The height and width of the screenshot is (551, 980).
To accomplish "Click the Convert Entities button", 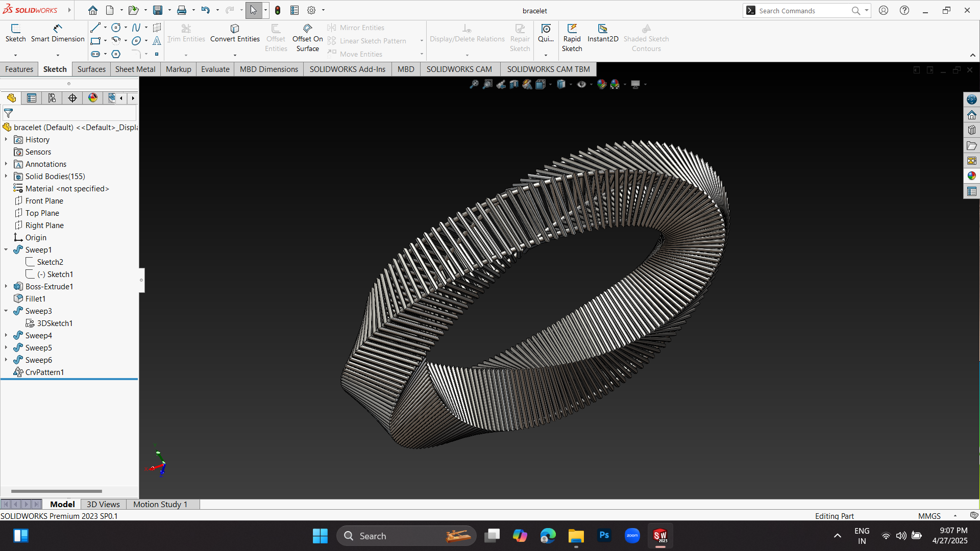I will tap(235, 33).
